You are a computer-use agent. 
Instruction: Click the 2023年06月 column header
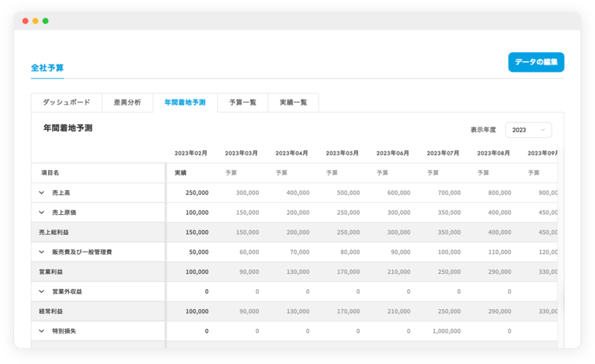click(393, 153)
